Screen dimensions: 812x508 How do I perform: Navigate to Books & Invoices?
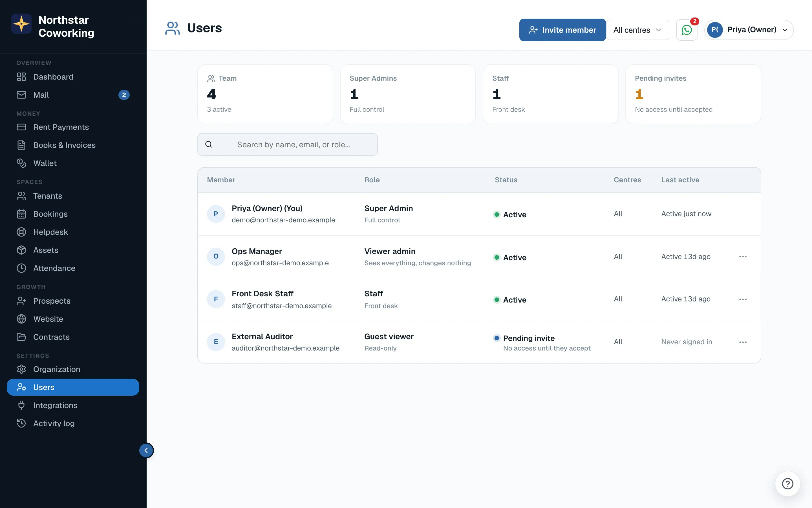(73, 145)
